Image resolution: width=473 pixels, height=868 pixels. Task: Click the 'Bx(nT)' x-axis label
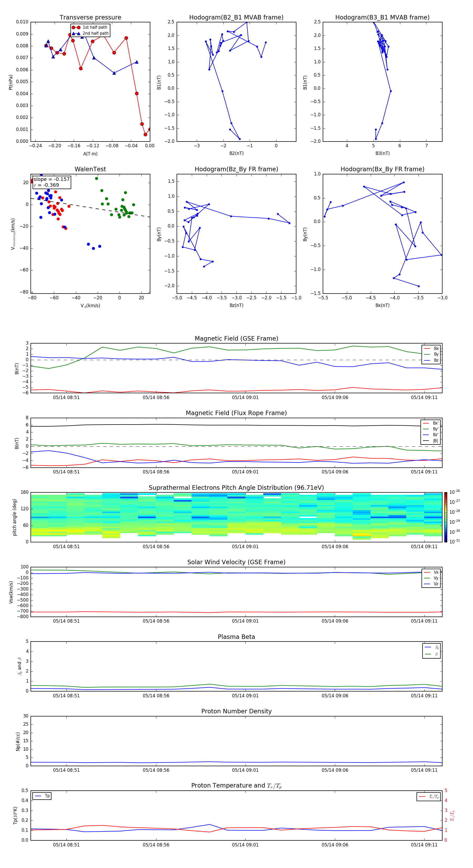(382, 305)
